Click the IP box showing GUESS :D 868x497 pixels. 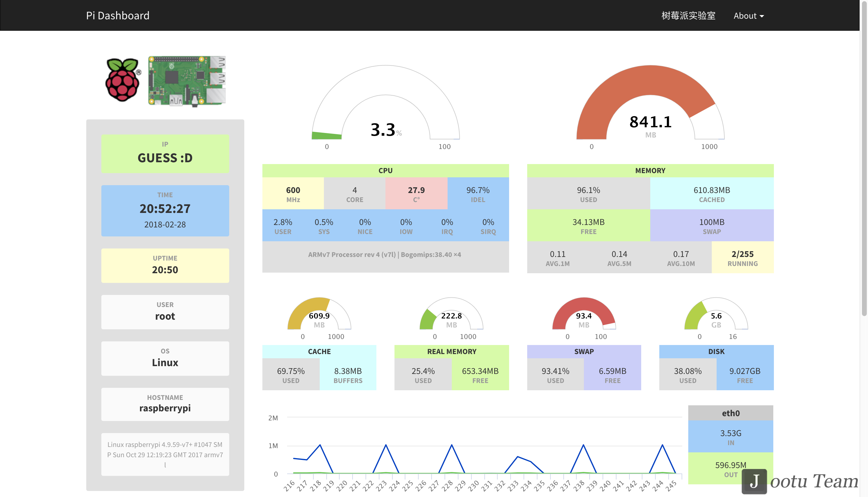(165, 154)
